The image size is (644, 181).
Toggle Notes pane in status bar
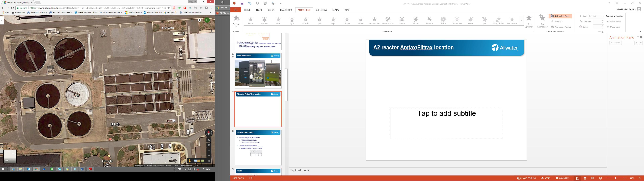(546, 178)
